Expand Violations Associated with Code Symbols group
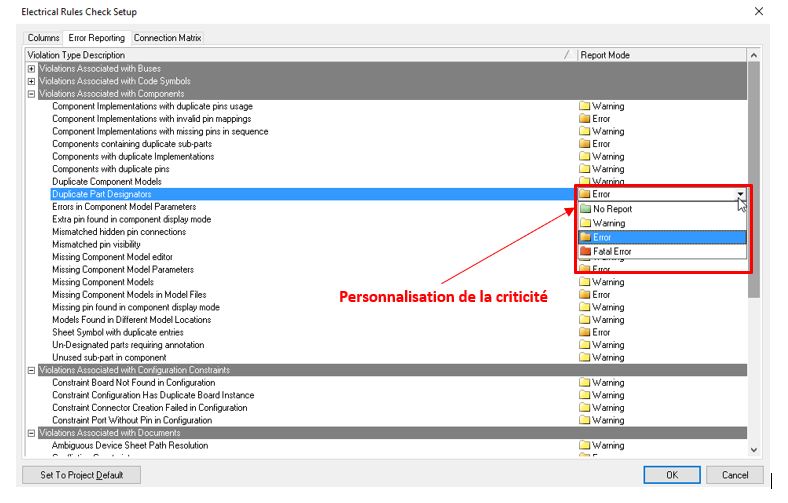This screenshot has width=788, height=503. coord(31,81)
